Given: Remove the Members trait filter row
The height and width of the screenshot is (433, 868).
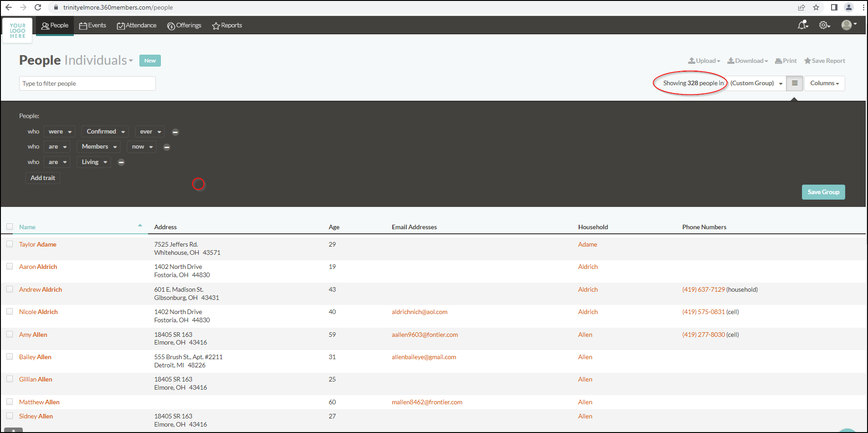Looking at the screenshot, I should pyautogui.click(x=167, y=147).
